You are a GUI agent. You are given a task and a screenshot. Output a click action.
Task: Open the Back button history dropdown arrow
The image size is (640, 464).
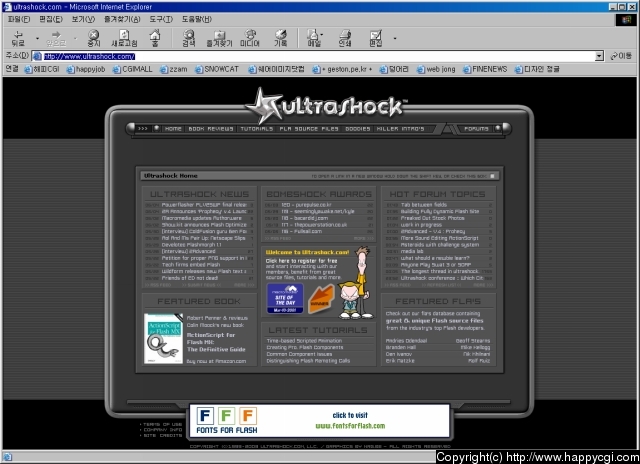pos(37,38)
